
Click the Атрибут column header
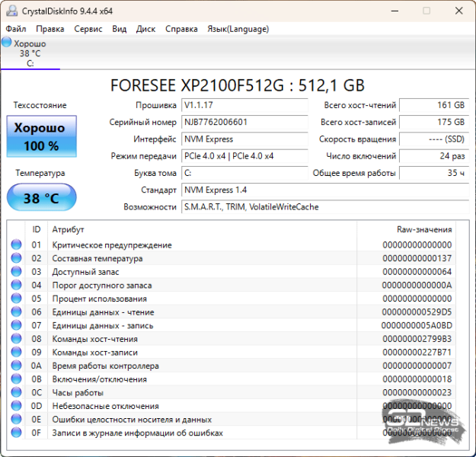pyautogui.click(x=69, y=229)
